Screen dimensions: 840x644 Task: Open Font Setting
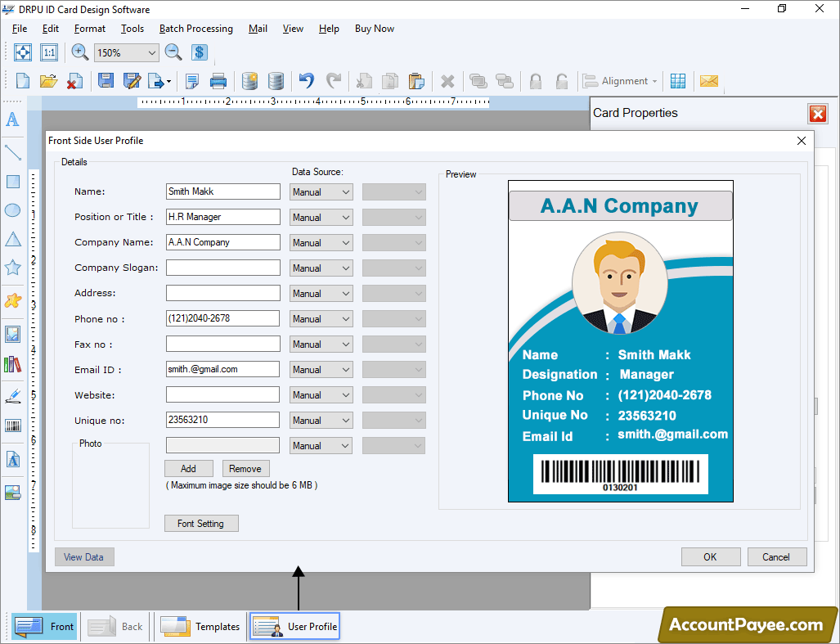coord(201,524)
